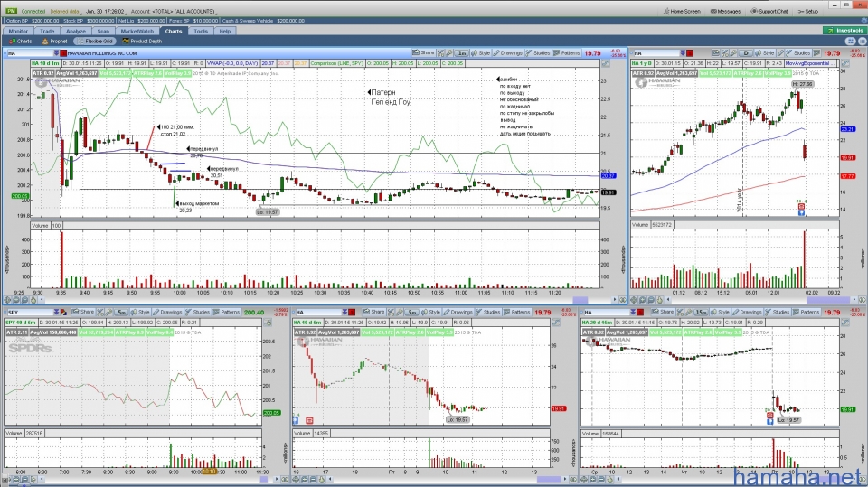The height and width of the screenshot is (487, 868).
Task: Open Style menu in main HA chart
Action: (481, 53)
